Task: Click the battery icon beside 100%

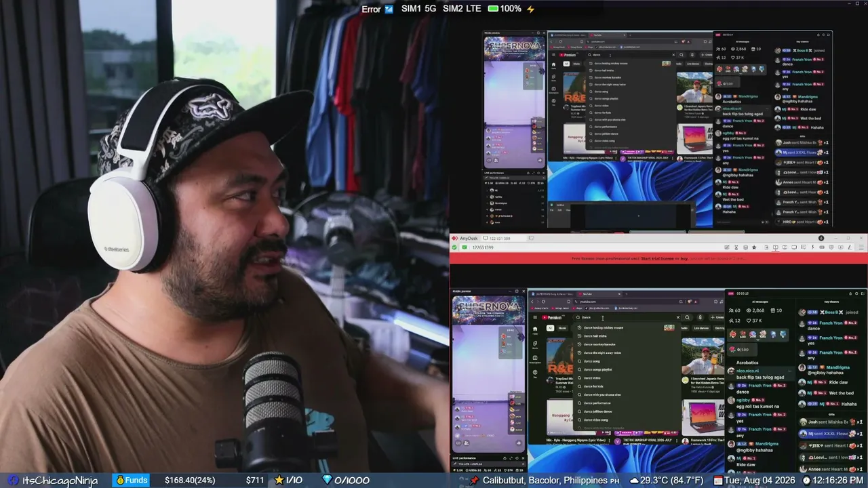Action: 493,9
